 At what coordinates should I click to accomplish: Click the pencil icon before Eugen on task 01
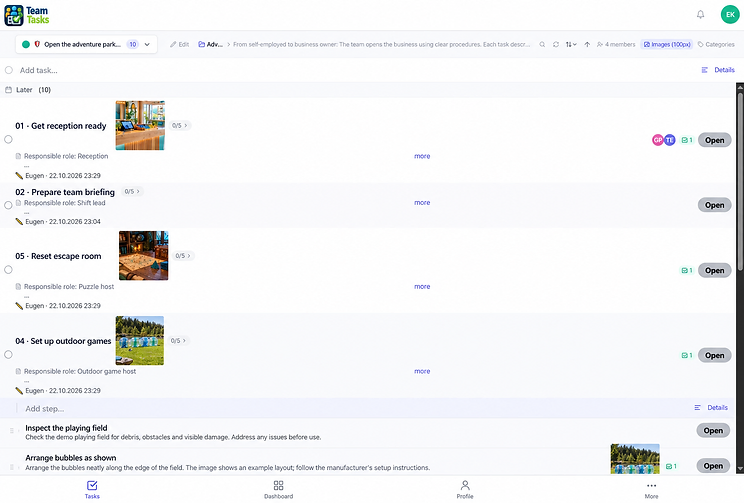tap(19, 176)
